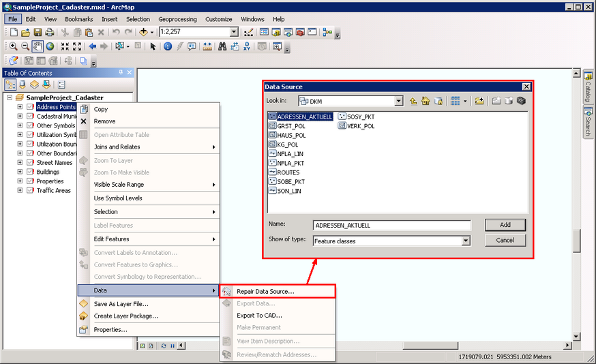The height and width of the screenshot is (364, 596).
Task: Choose Repair Data Source from submenu
Action: point(278,292)
